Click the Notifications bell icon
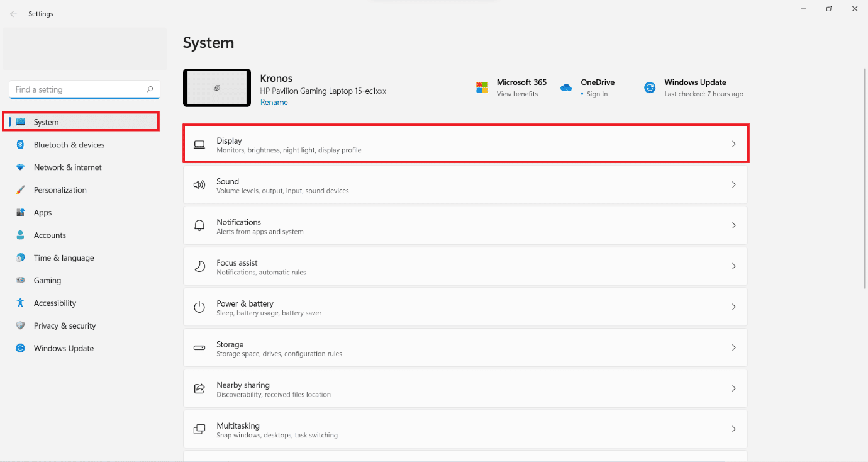 (x=199, y=225)
